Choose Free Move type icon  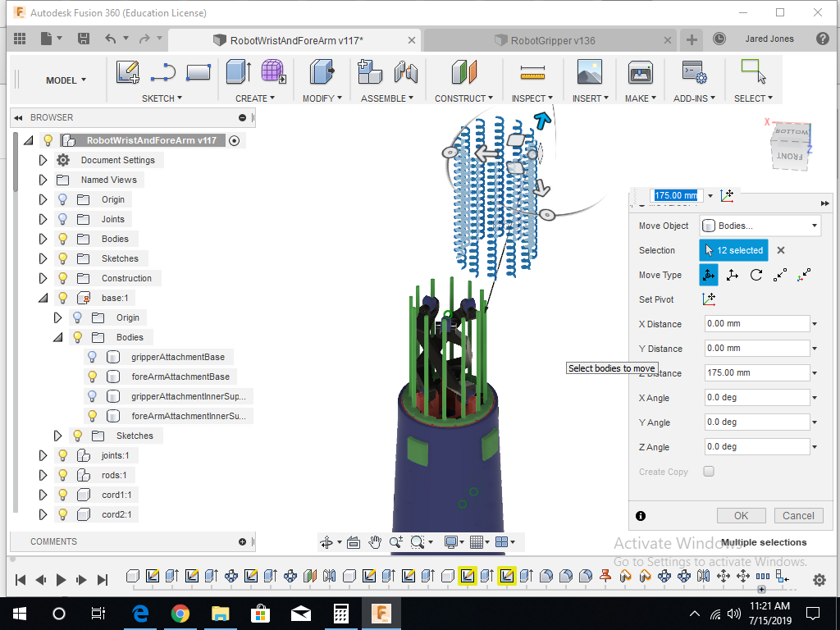click(708, 275)
